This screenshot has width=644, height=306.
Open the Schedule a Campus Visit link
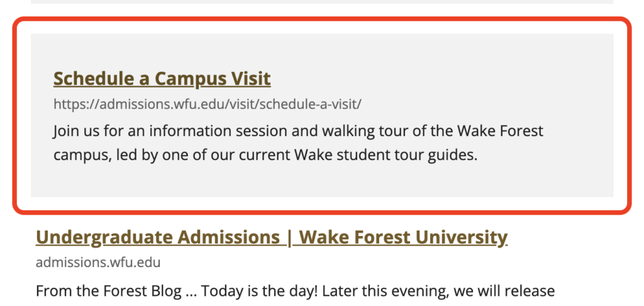[162, 79]
